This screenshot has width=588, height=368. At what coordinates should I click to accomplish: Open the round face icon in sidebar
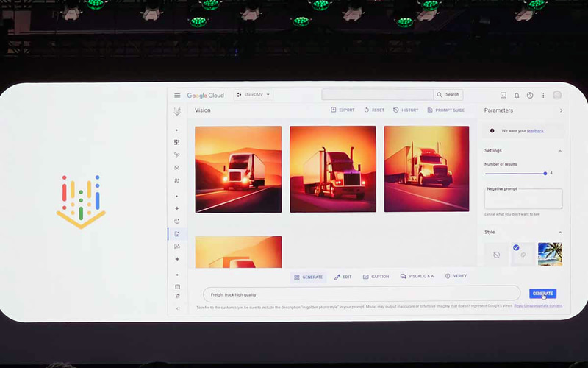click(177, 222)
